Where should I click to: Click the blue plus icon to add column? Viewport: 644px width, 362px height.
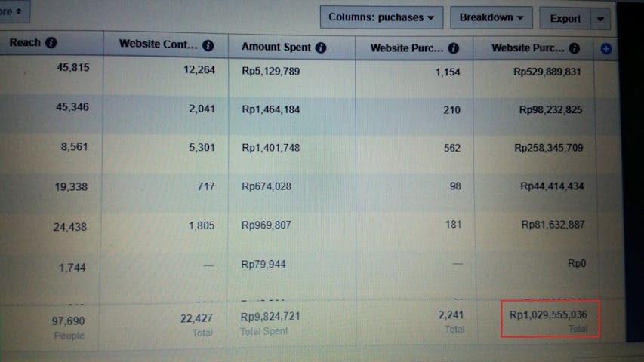click(605, 49)
